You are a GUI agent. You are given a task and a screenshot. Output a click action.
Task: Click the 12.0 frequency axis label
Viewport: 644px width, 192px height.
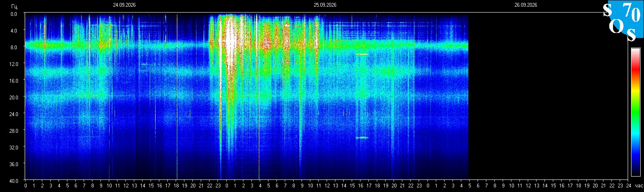(13, 64)
